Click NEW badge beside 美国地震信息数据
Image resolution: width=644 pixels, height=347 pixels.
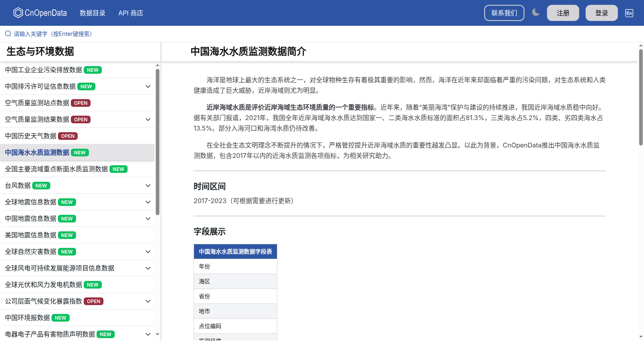(x=67, y=235)
